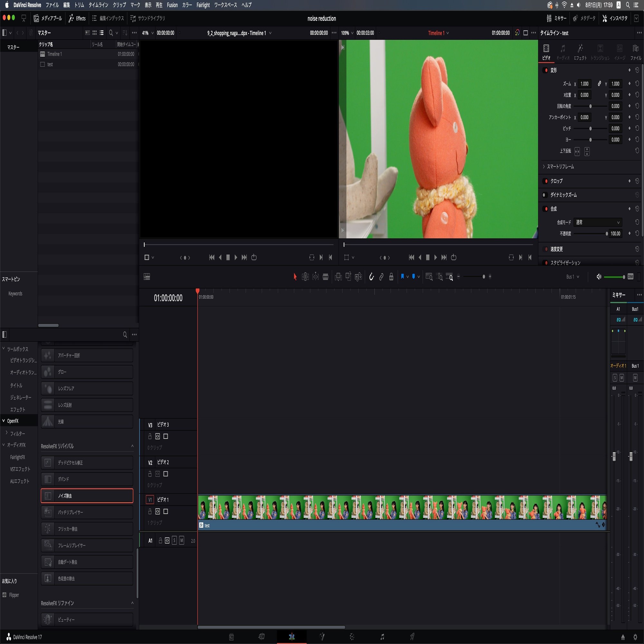Click the linked selection chain icon
The height and width of the screenshot is (644, 644).
[x=381, y=277]
